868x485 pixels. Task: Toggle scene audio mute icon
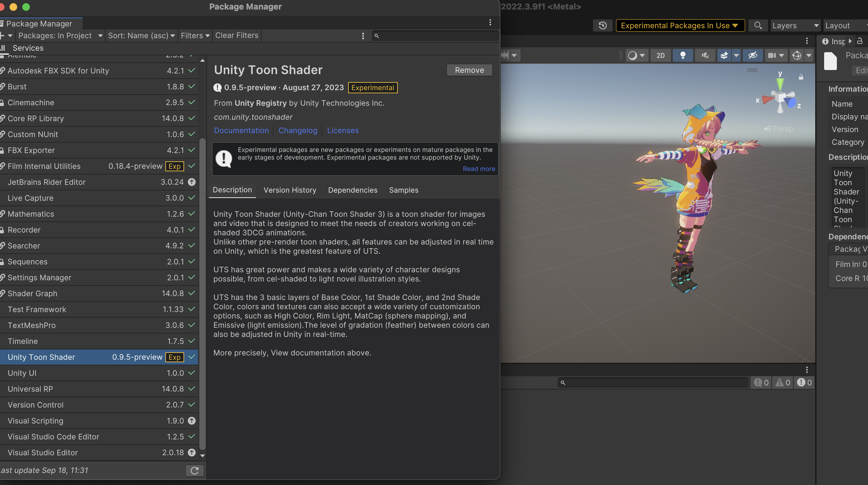[x=705, y=55]
